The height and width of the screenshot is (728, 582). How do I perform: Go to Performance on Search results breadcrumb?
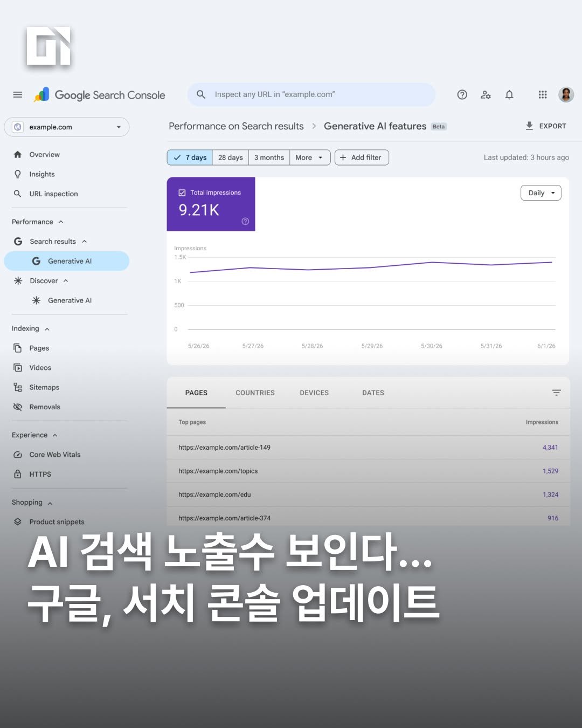(x=236, y=126)
